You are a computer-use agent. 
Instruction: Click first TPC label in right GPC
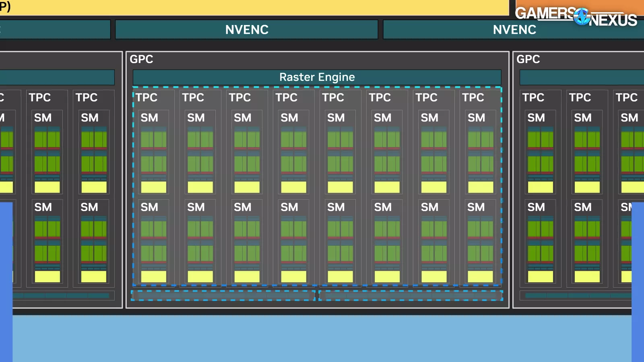(x=533, y=97)
